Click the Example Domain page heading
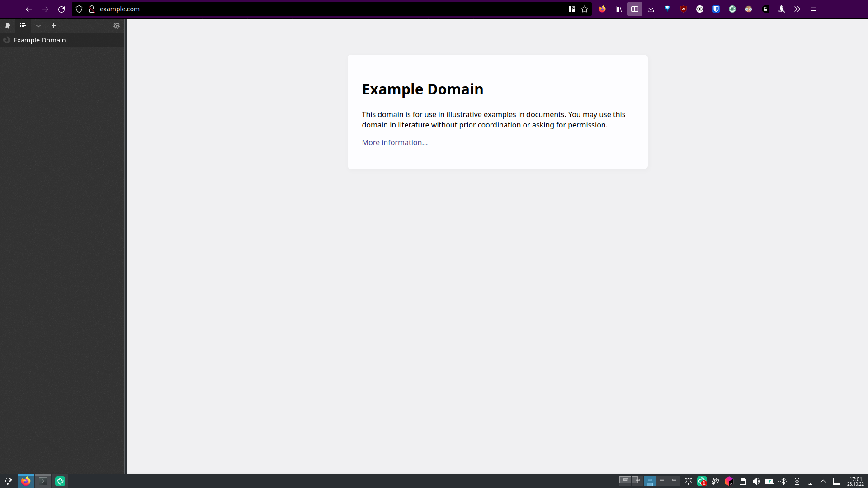 click(x=423, y=89)
